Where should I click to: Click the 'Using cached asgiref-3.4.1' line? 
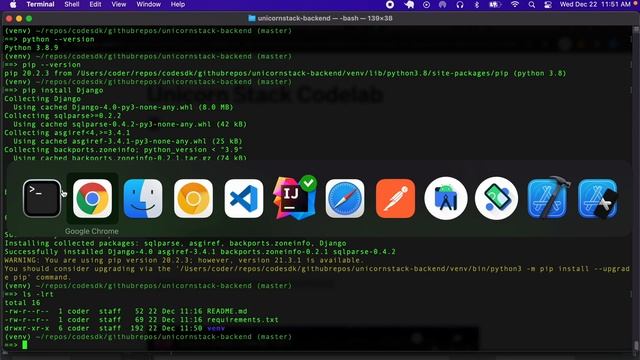point(128,141)
